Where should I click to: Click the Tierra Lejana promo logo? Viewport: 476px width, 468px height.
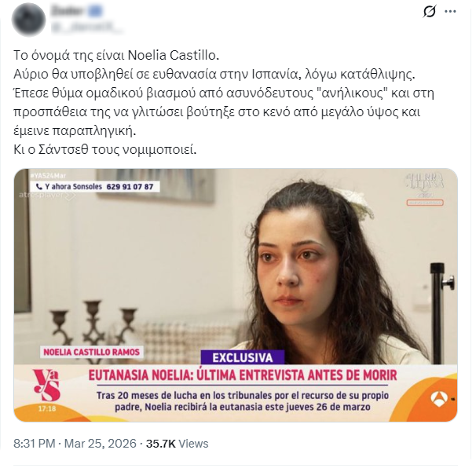(425, 188)
